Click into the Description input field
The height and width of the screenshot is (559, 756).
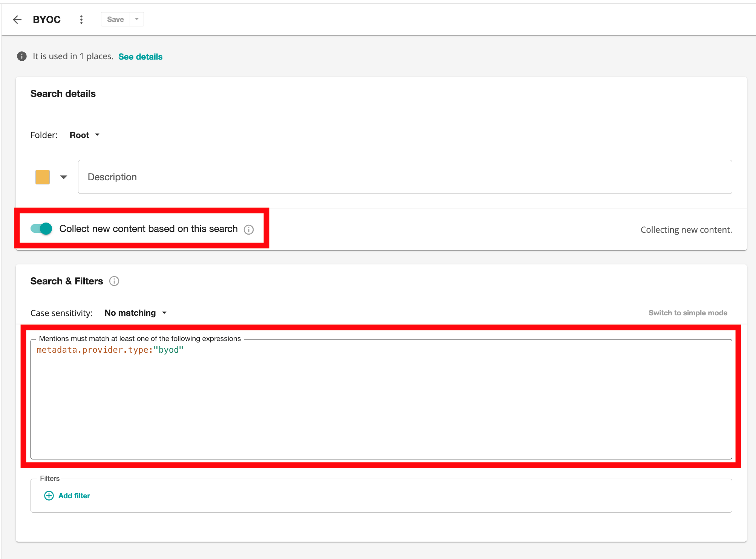coord(405,177)
